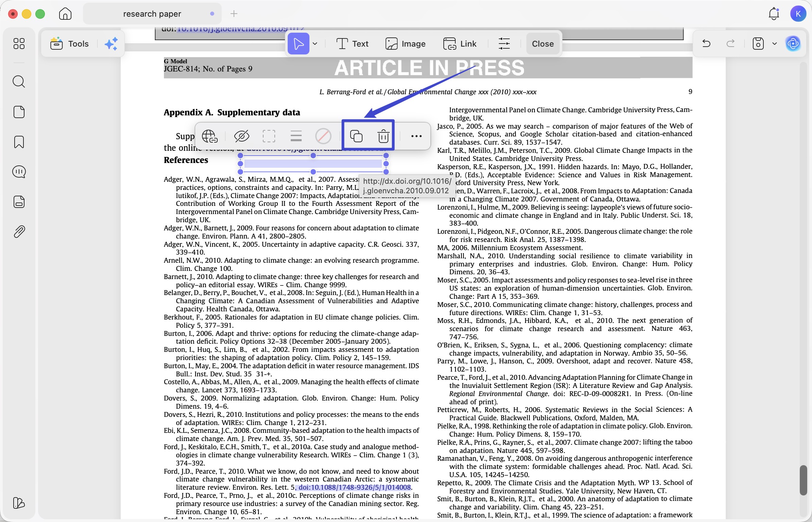Click the MA, 2006 Millennium Ecosystem Assessment entry

pos(510,248)
